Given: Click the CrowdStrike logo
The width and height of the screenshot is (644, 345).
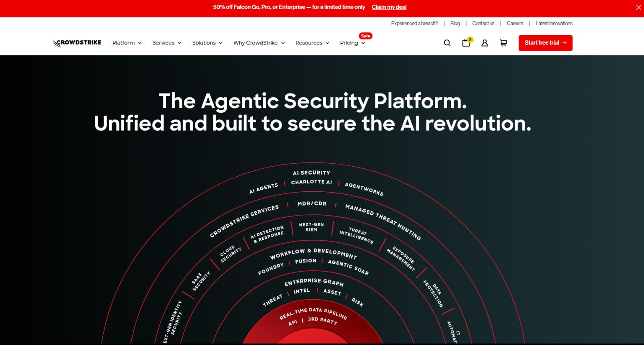Looking at the screenshot, I should [x=76, y=42].
